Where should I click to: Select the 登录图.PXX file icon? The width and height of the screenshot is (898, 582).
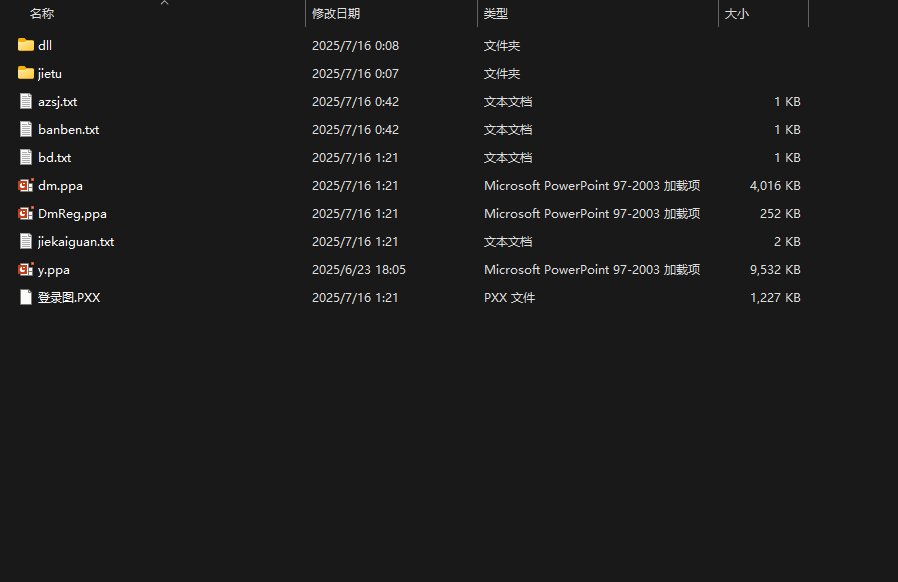pyautogui.click(x=26, y=298)
